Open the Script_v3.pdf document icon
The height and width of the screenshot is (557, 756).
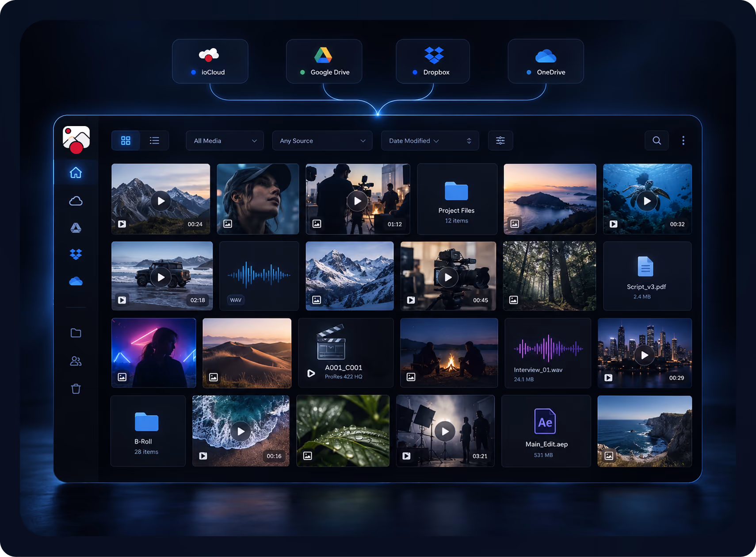pos(645,266)
